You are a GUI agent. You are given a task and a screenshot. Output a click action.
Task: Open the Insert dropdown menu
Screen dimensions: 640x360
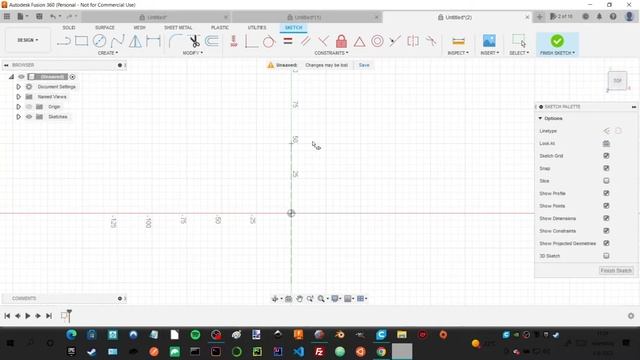pos(489,53)
